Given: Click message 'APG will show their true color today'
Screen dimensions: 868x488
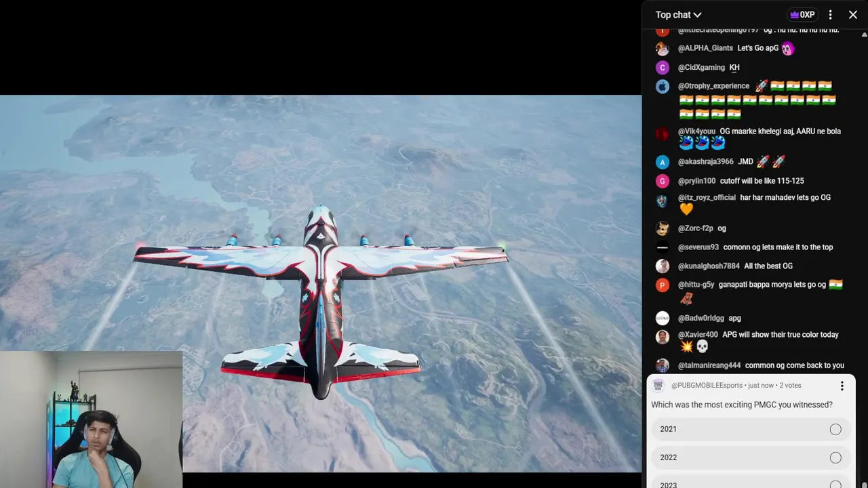Looking at the screenshot, I should click(x=781, y=335).
